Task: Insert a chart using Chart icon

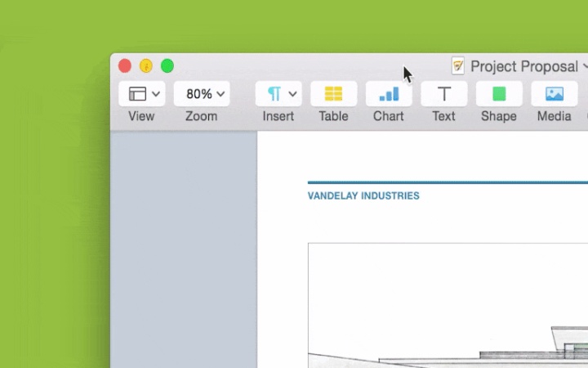Action: [x=389, y=94]
